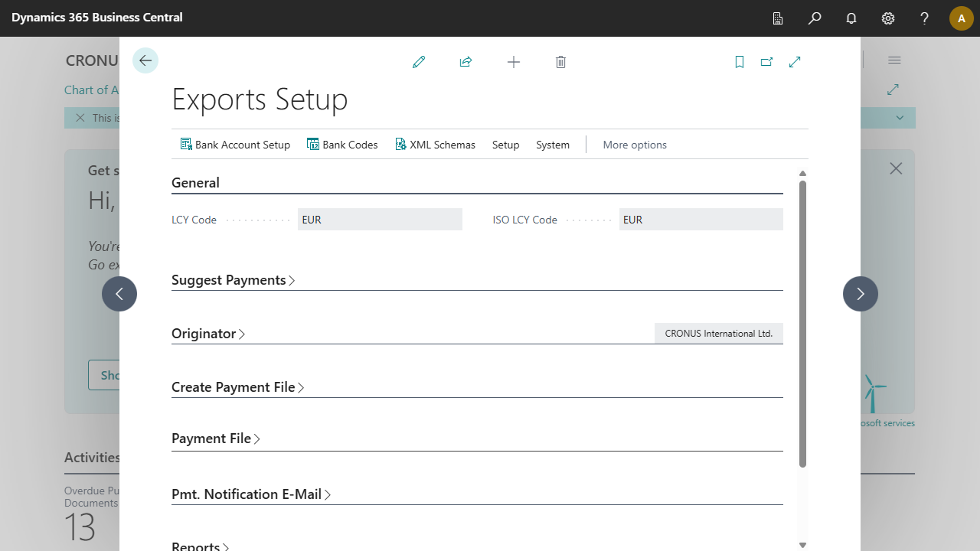Edit the record with the pencil icon
The height and width of the screenshot is (551, 980).
(x=419, y=62)
